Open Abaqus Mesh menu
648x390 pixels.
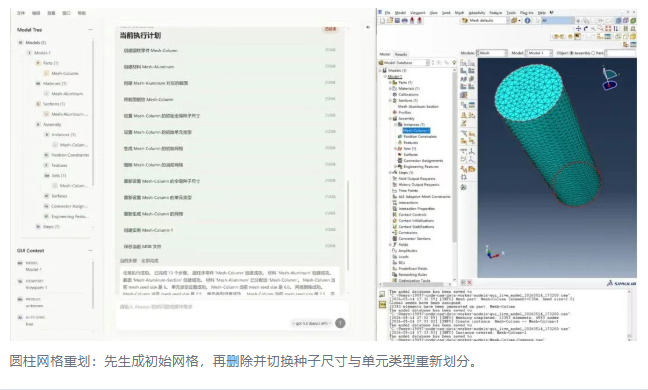pyautogui.click(x=459, y=13)
